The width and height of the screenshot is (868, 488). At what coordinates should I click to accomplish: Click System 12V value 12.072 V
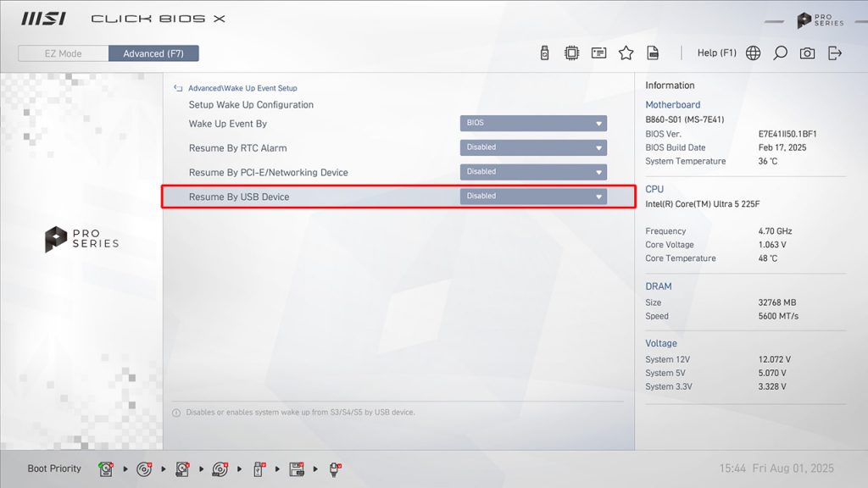click(775, 359)
